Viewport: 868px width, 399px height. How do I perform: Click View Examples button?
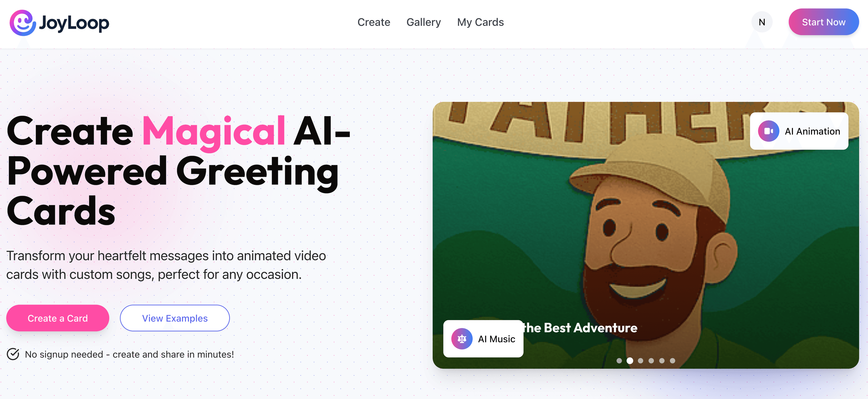[x=175, y=318]
